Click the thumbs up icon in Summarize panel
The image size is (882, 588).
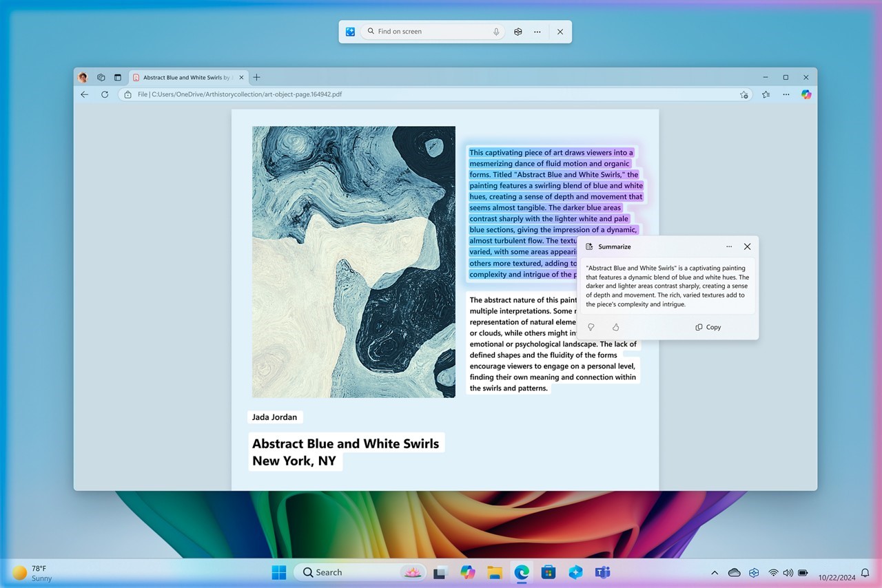(x=616, y=327)
